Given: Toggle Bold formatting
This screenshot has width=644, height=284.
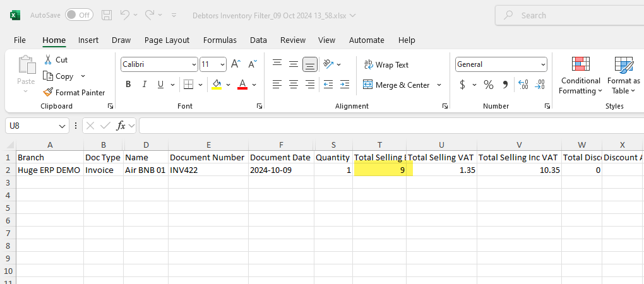Looking at the screenshot, I should click(128, 85).
